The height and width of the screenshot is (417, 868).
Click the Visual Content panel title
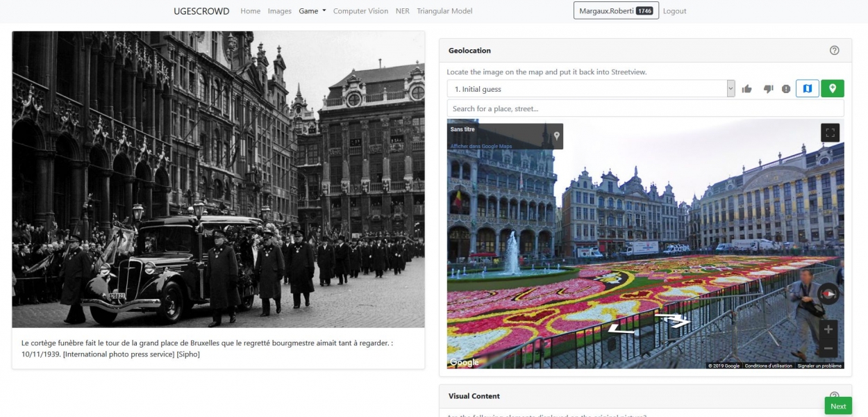pyautogui.click(x=474, y=396)
